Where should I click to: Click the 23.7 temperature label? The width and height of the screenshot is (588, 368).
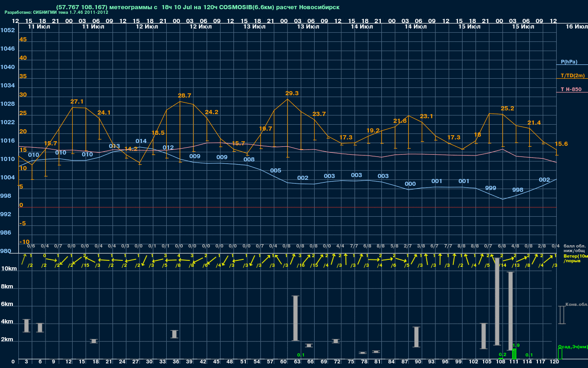click(x=319, y=114)
